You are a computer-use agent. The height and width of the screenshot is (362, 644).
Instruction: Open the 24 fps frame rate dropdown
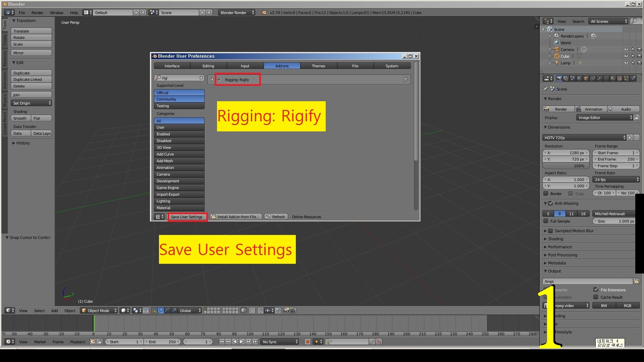pyautogui.click(x=616, y=179)
